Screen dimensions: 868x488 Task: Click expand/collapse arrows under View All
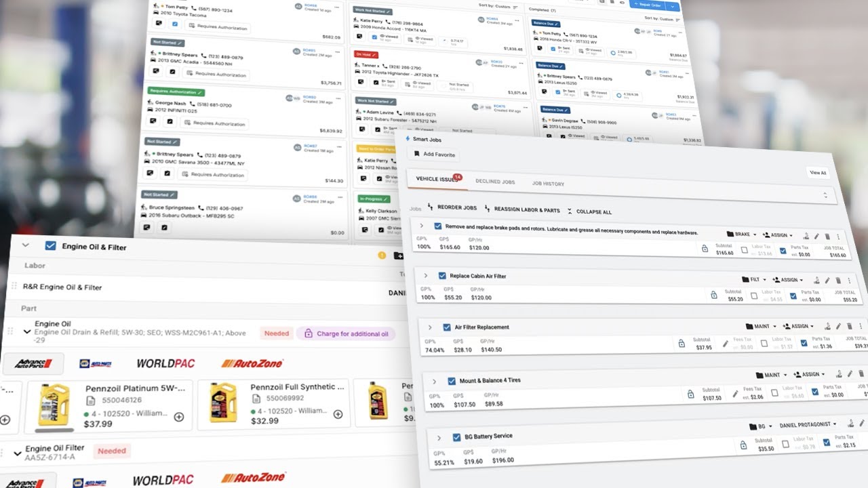pyautogui.click(x=825, y=195)
